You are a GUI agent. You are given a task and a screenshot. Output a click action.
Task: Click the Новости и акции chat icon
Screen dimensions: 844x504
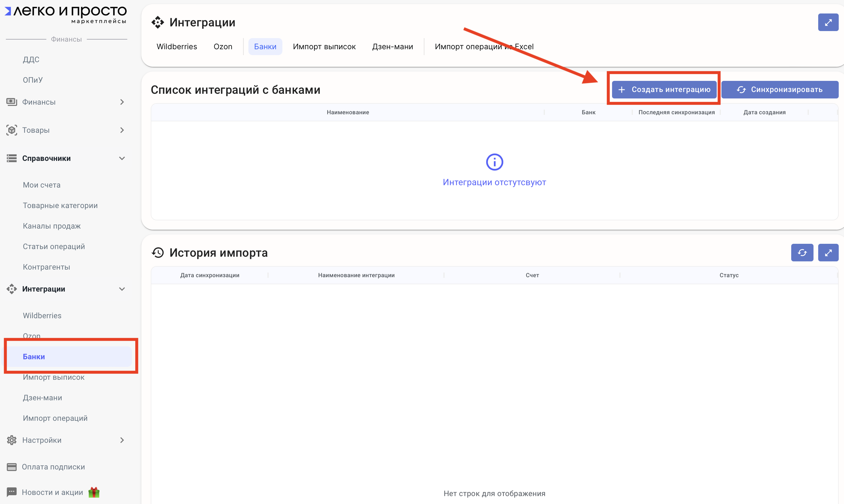tap(11, 492)
